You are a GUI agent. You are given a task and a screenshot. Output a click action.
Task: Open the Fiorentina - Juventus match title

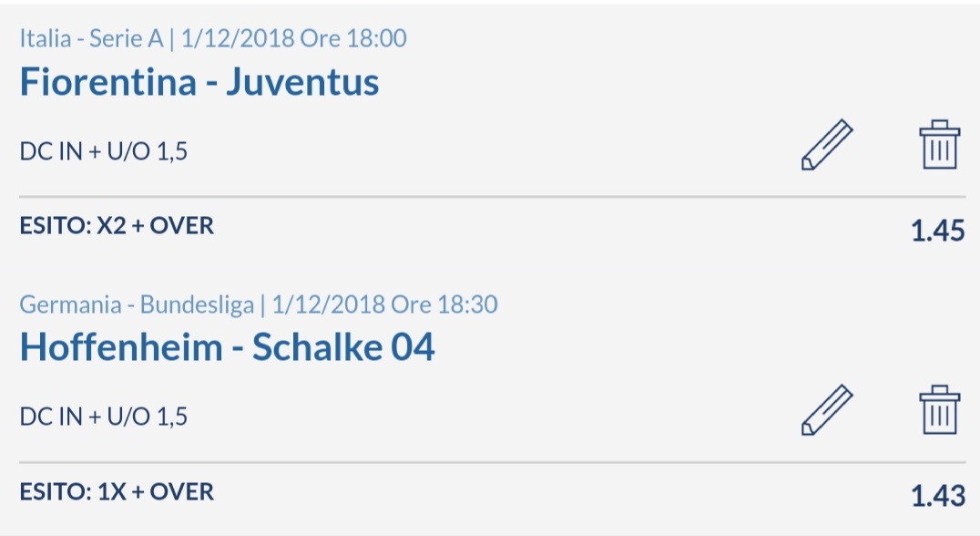pyautogui.click(x=199, y=82)
